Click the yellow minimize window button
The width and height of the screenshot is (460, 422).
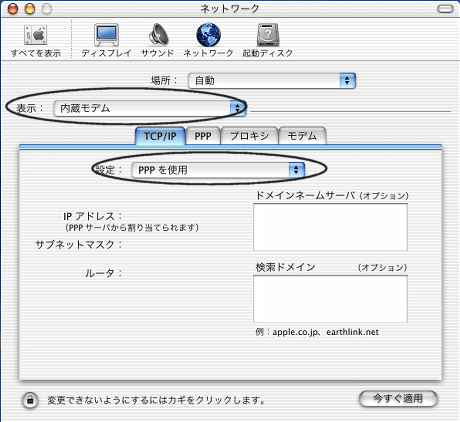30,9
